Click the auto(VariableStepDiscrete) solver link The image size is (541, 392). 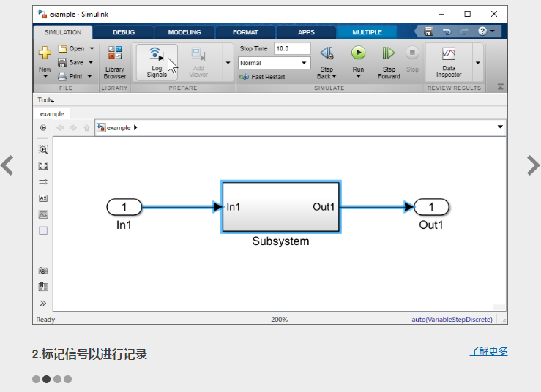point(452,320)
